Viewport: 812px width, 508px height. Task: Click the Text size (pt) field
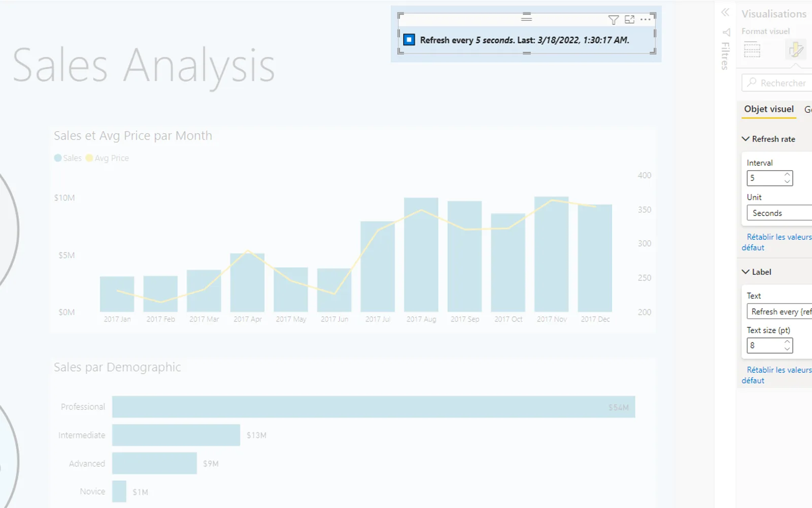765,345
